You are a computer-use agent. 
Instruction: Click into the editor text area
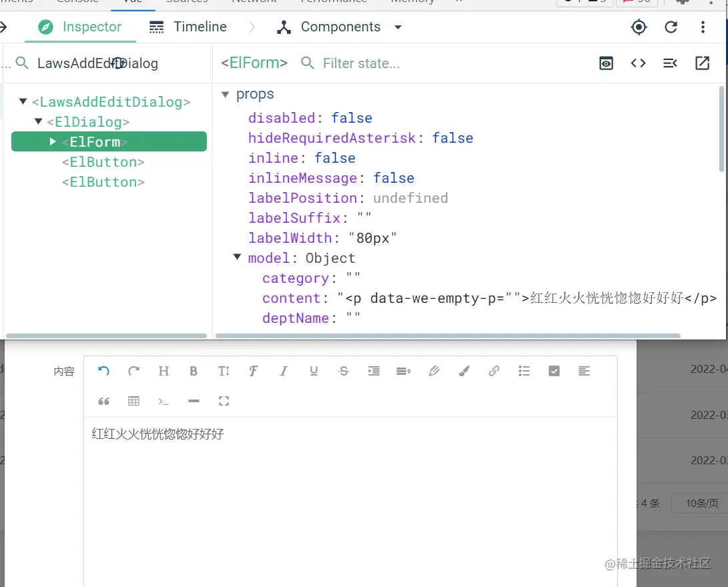click(350, 501)
